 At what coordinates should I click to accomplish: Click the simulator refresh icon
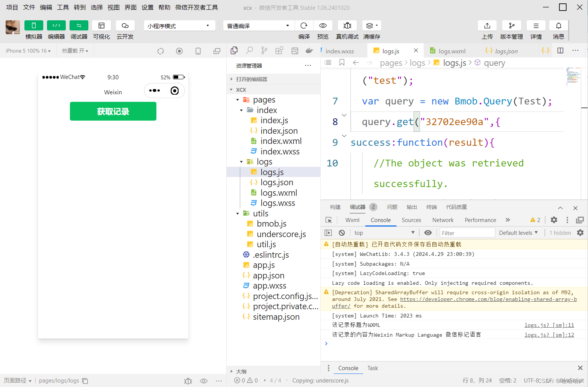pyautogui.click(x=161, y=51)
